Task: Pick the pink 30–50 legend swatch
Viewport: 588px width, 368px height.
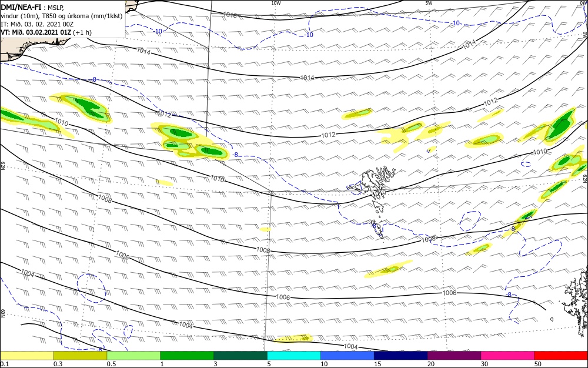Action: click(x=508, y=356)
